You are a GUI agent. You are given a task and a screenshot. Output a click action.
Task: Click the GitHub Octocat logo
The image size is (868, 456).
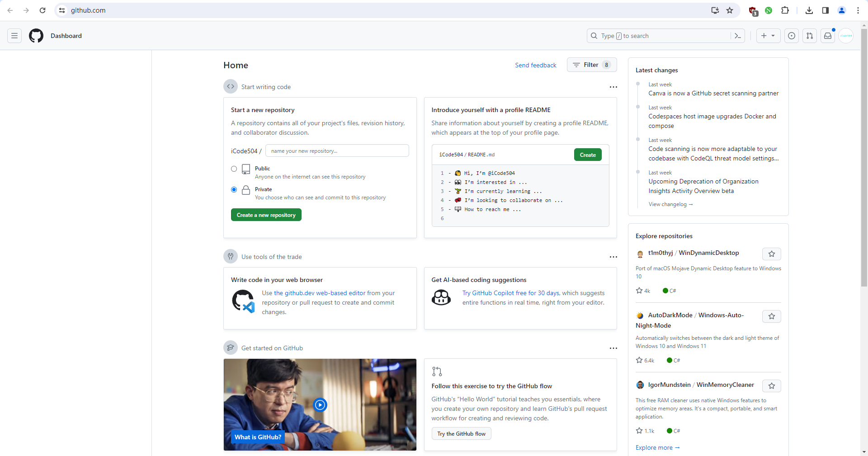click(x=36, y=36)
